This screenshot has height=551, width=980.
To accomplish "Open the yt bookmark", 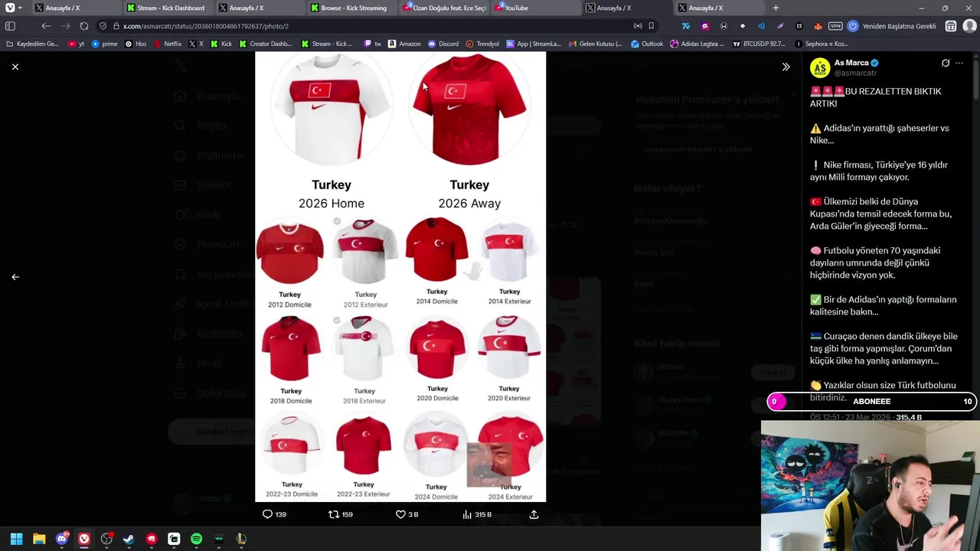I will pos(77,44).
